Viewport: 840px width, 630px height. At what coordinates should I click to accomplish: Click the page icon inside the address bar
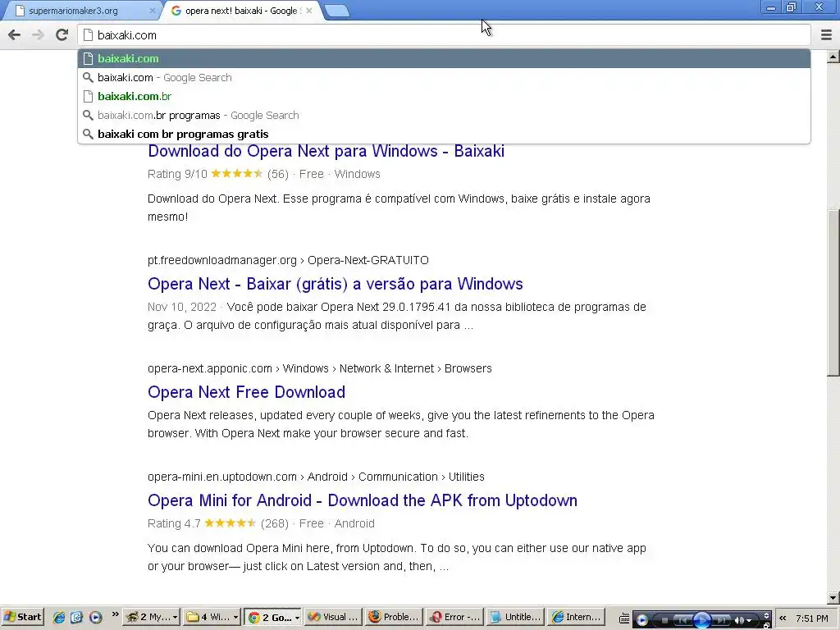[88, 35]
